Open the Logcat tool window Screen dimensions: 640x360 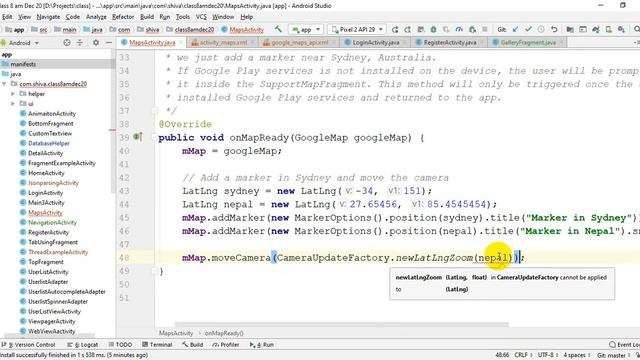(x=82, y=344)
